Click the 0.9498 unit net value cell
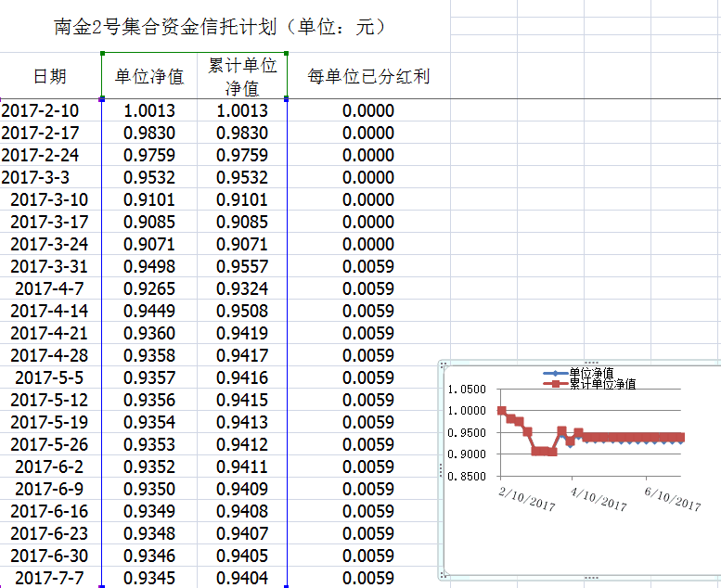This screenshot has height=588, width=721. (x=148, y=267)
